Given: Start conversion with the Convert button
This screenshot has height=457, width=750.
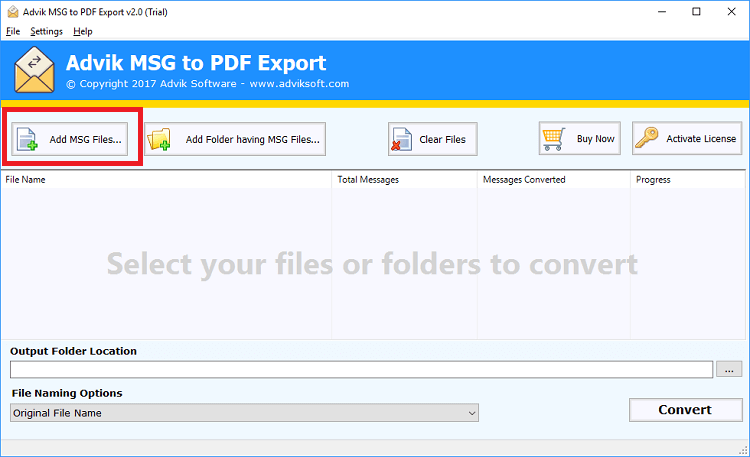Looking at the screenshot, I should tap(685, 410).
